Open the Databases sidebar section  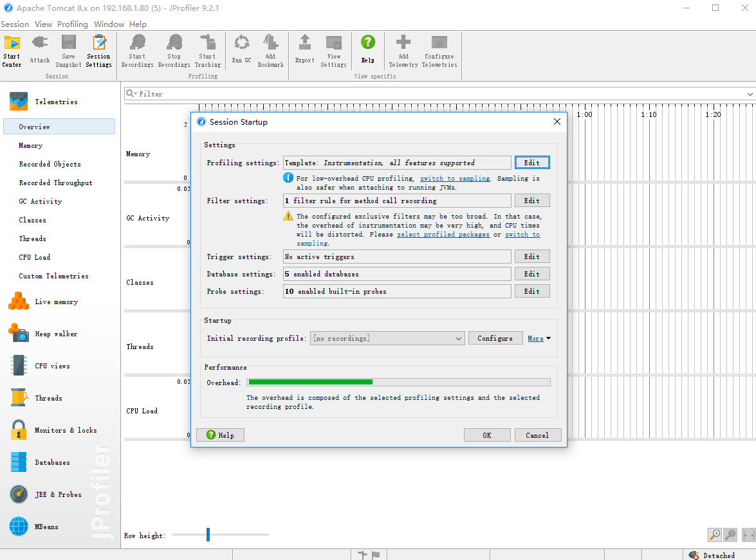click(40, 462)
